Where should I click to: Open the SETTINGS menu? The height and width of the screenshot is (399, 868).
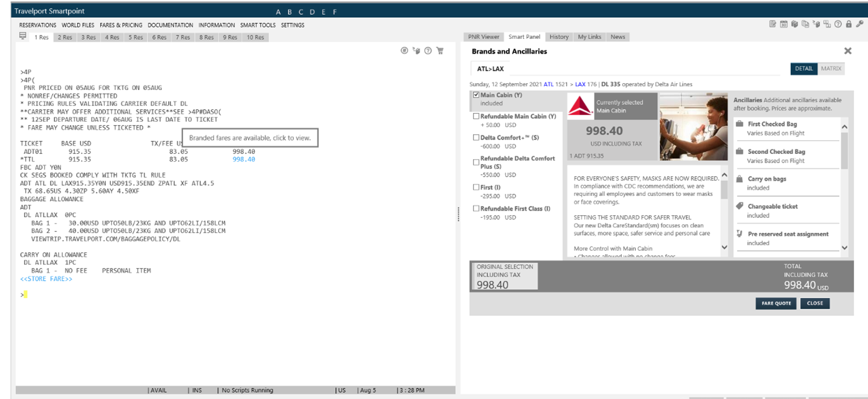click(293, 25)
